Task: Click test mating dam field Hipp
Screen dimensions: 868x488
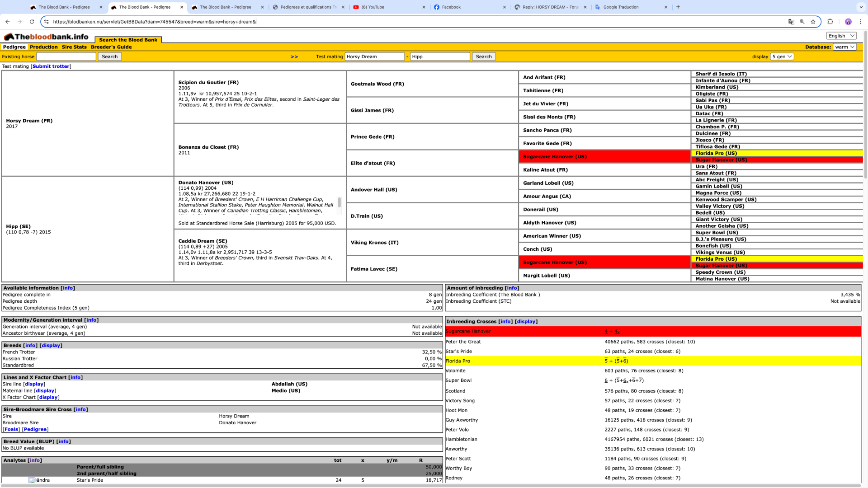Action: pos(440,56)
